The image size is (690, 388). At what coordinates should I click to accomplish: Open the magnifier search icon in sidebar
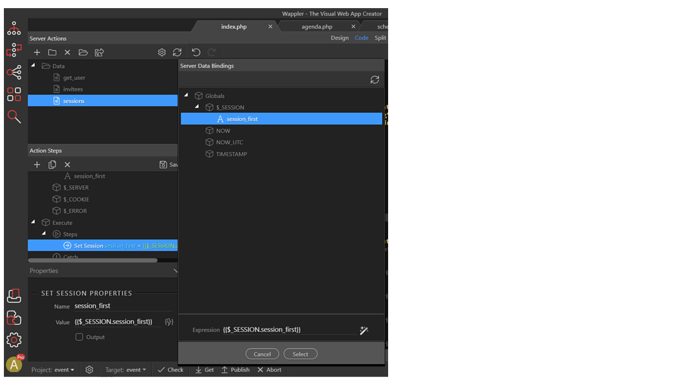[x=14, y=117]
